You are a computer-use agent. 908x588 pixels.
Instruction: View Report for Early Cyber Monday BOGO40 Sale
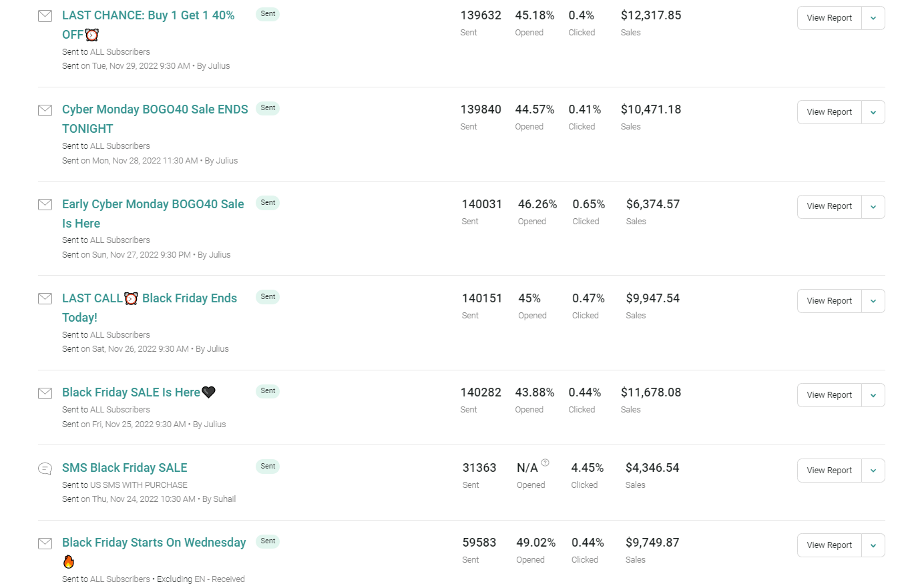tap(829, 207)
